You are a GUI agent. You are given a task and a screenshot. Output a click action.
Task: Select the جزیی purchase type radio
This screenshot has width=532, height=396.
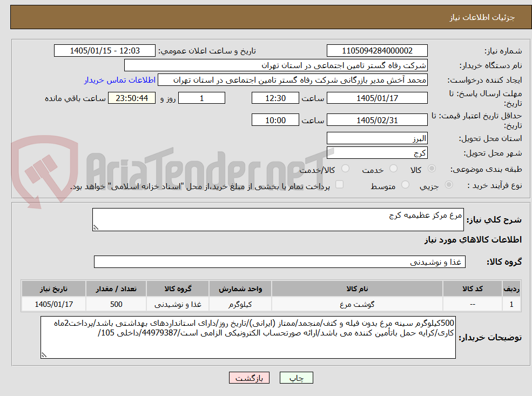(448, 185)
